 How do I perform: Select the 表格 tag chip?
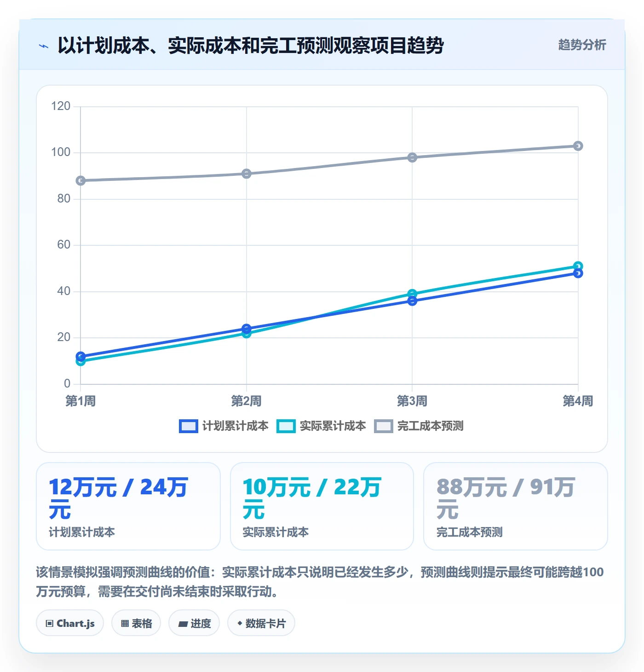[x=136, y=623]
